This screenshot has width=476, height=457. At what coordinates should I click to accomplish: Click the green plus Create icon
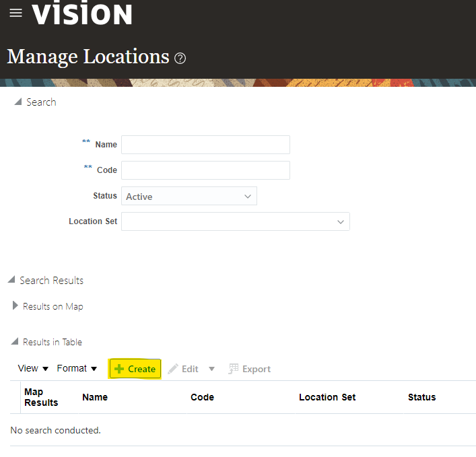[119, 369]
